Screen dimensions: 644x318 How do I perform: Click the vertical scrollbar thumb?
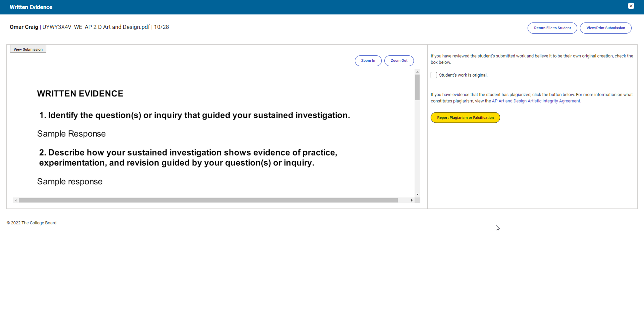[x=417, y=87]
